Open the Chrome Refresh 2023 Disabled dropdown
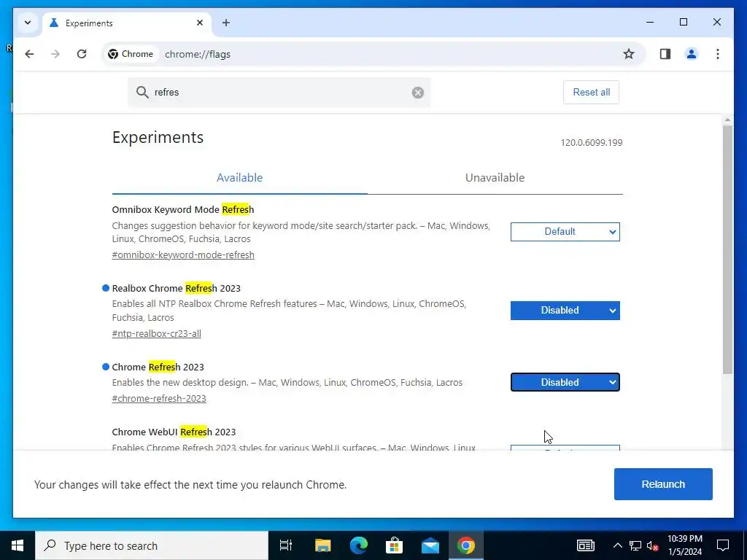Viewport: 747px width, 560px height. [x=565, y=382]
